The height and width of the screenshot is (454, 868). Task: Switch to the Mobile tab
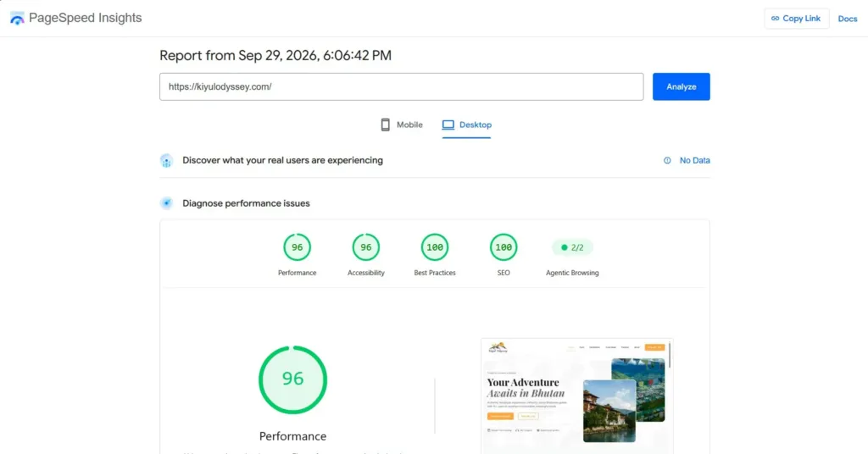[401, 125]
